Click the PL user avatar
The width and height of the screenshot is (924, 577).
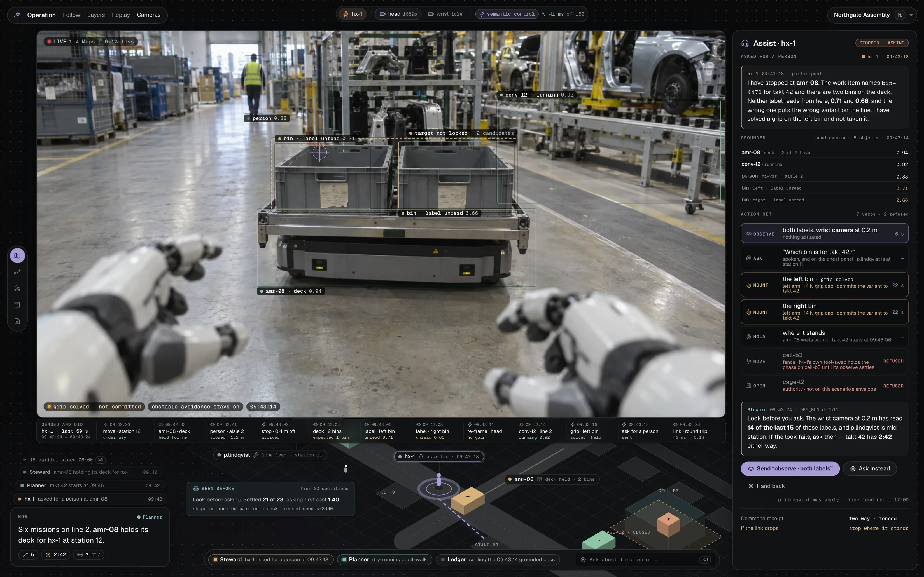[x=900, y=15]
